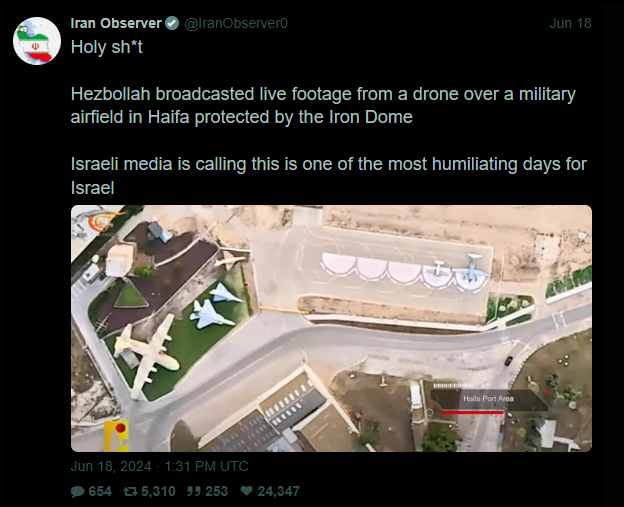
Task: Open the @IranObserver0 handle link
Action: click(x=235, y=23)
